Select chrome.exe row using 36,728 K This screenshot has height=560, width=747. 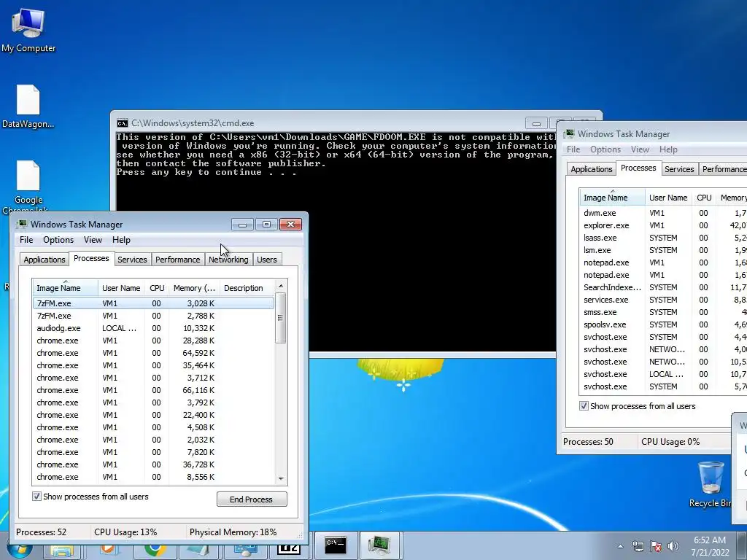click(153, 464)
